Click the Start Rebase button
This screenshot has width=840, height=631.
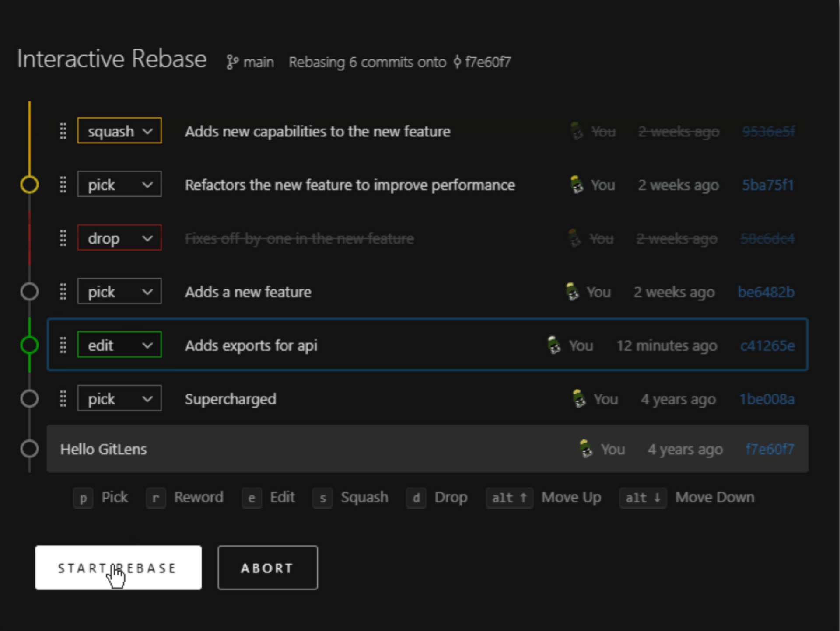(x=118, y=568)
